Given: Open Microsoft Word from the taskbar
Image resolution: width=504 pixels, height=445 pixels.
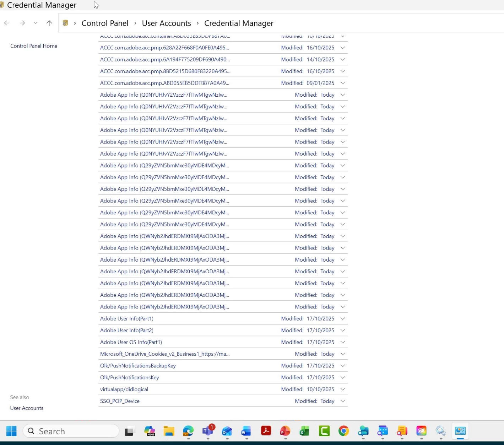Looking at the screenshot, I should [x=246, y=431].
